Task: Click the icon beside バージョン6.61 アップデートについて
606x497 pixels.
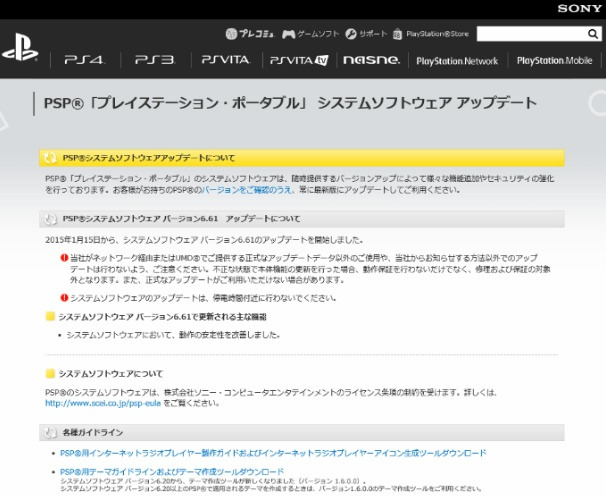Action: click(x=50, y=219)
